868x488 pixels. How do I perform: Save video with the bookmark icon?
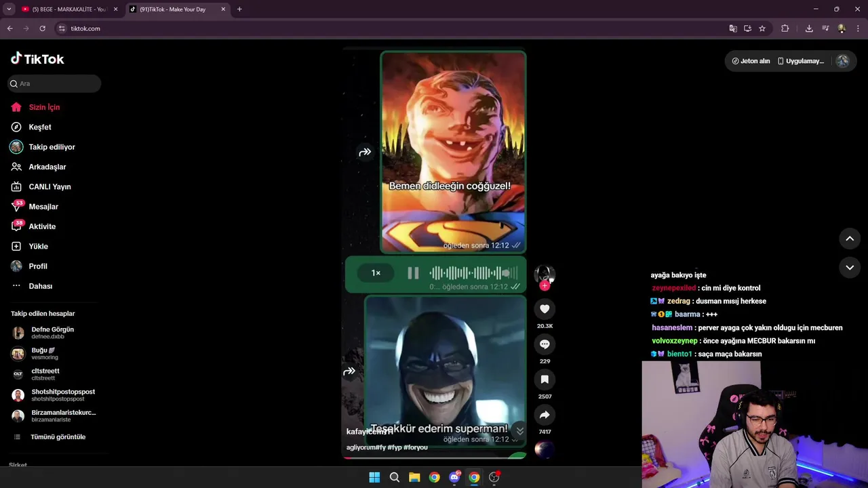(545, 380)
